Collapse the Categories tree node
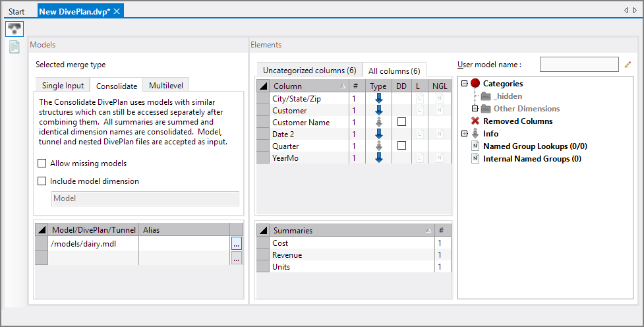644x327 pixels. tap(465, 84)
